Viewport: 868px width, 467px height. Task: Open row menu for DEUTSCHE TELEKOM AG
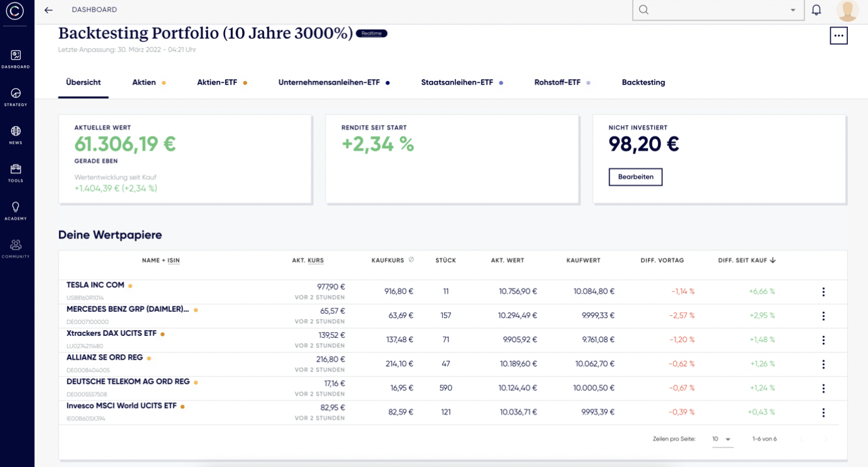pos(823,389)
